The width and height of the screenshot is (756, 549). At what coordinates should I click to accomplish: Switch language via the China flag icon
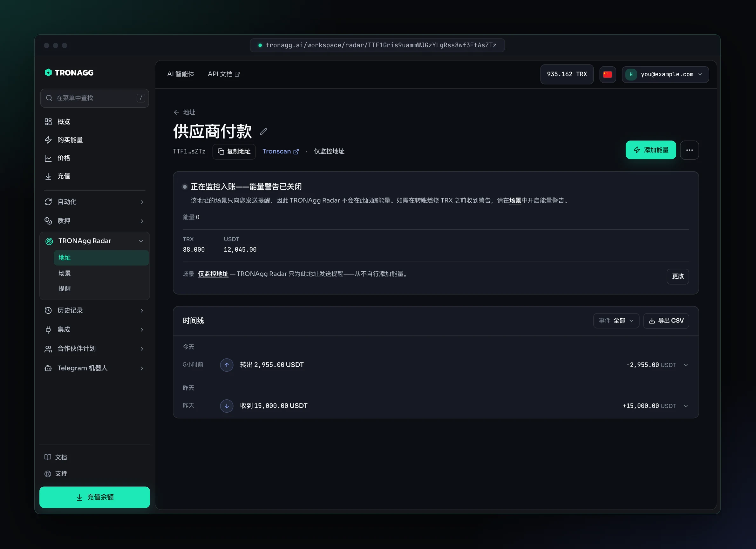tap(607, 74)
